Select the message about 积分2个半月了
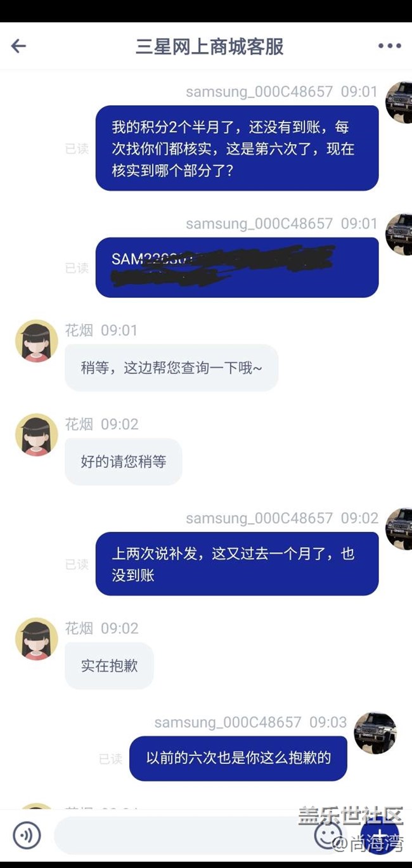412x868 pixels. (237, 148)
